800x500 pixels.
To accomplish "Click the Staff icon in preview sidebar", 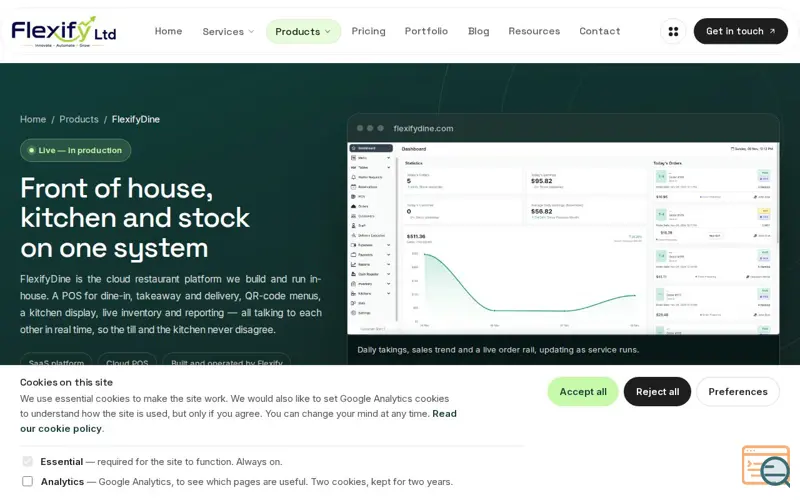I will (x=354, y=226).
